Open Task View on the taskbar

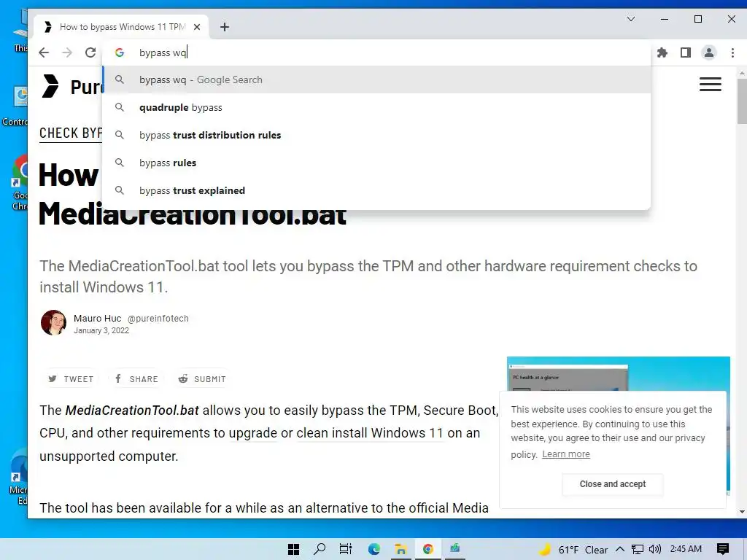click(346, 549)
